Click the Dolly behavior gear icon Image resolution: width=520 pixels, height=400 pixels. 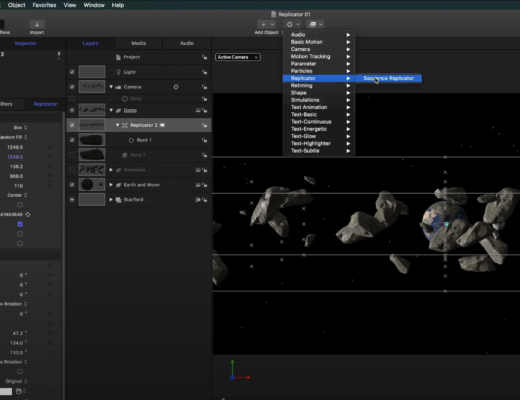click(125, 99)
